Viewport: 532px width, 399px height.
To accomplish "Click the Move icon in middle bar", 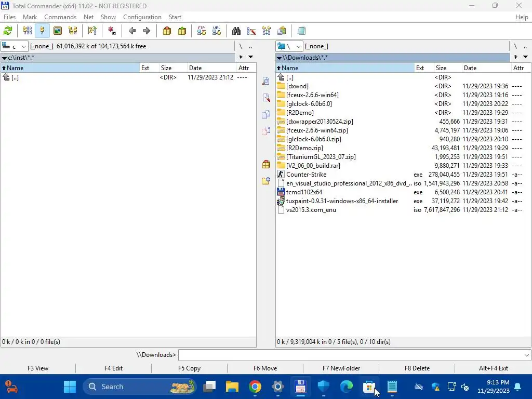I will [x=266, y=131].
